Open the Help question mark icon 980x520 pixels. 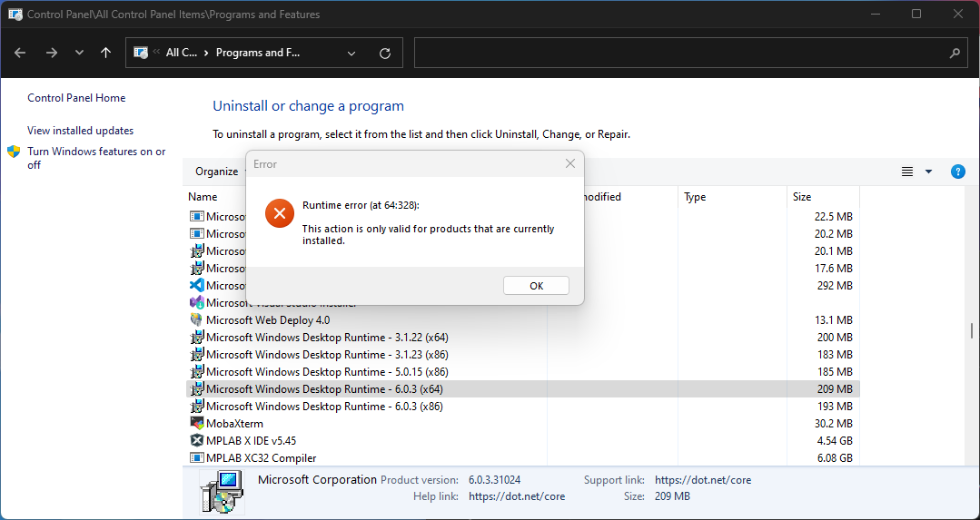[957, 172]
